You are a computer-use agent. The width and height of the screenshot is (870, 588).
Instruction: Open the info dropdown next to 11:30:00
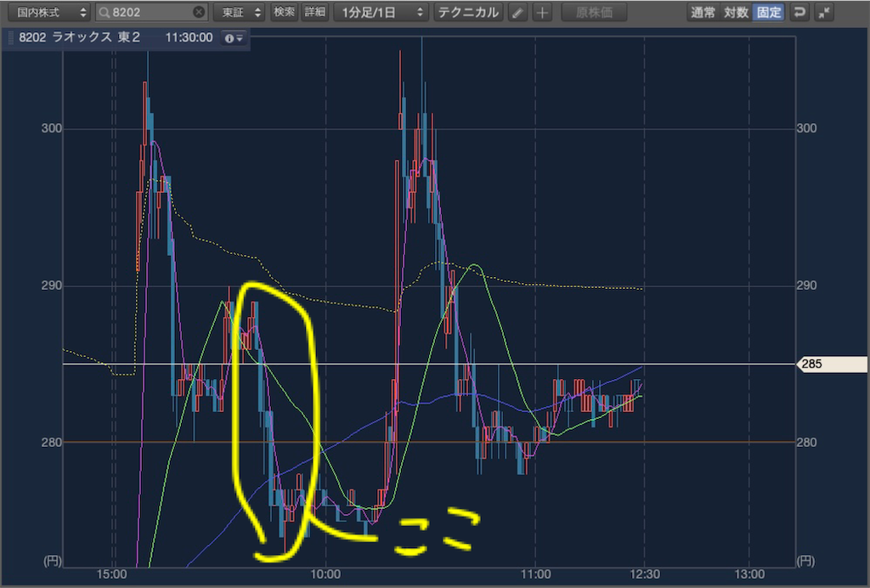click(234, 37)
